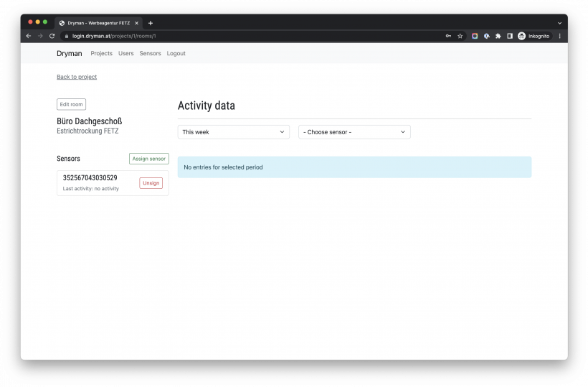Expand the tab search chevron
Screen dimensions: 588x387
(560, 23)
